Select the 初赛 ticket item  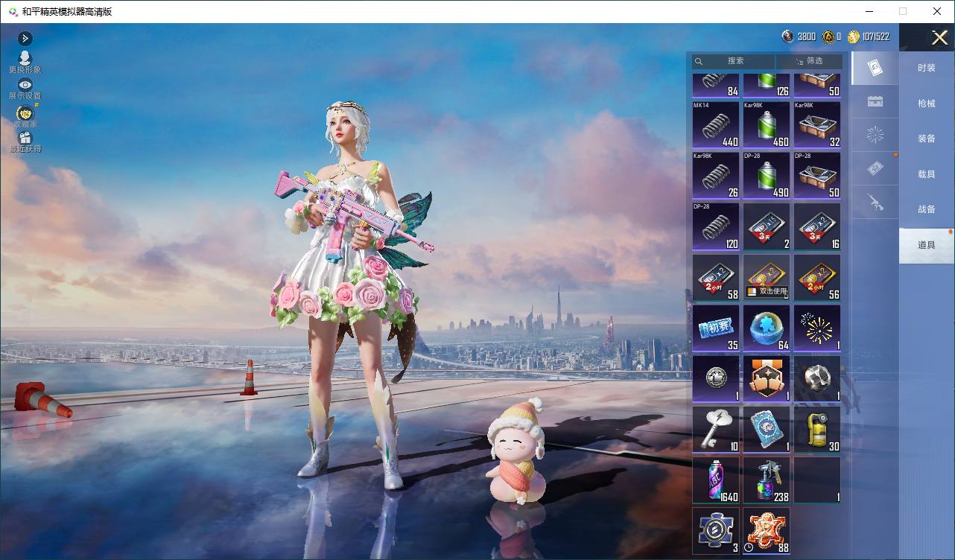[716, 328]
